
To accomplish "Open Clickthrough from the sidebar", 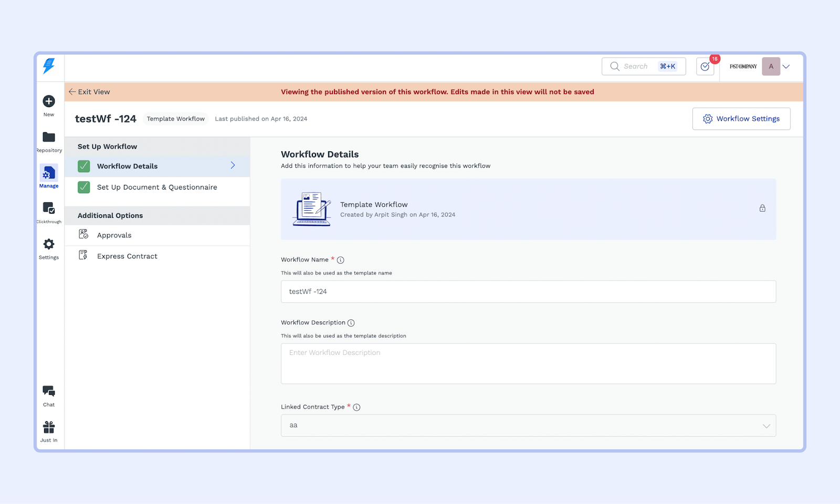I will coord(49,208).
